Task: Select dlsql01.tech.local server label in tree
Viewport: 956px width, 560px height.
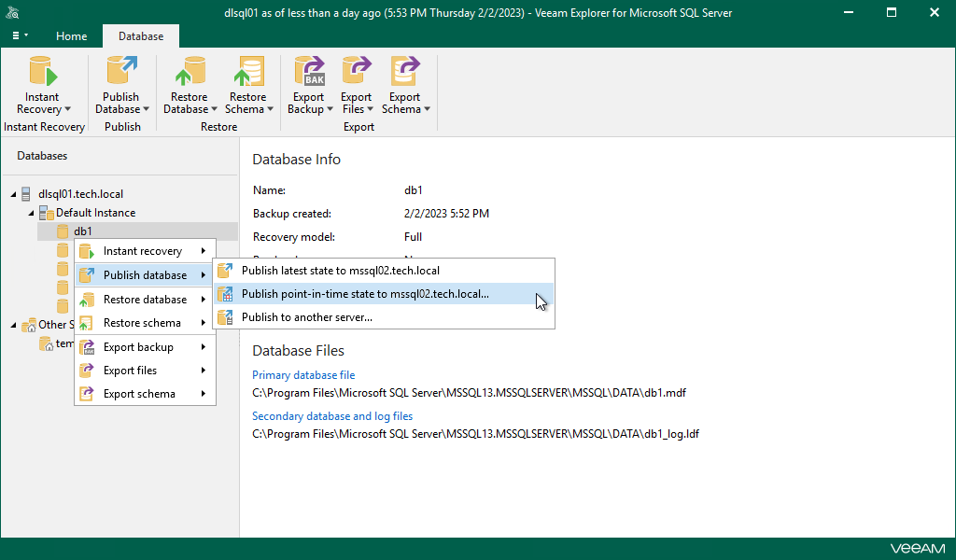Action: [x=80, y=194]
